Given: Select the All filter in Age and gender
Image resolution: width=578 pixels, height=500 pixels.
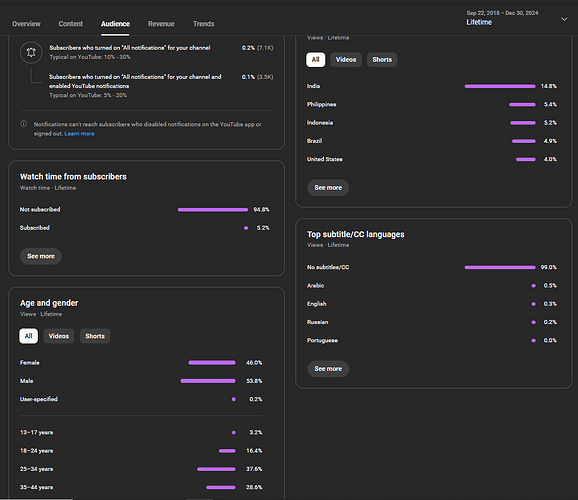Looking at the screenshot, I should (28, 336).
